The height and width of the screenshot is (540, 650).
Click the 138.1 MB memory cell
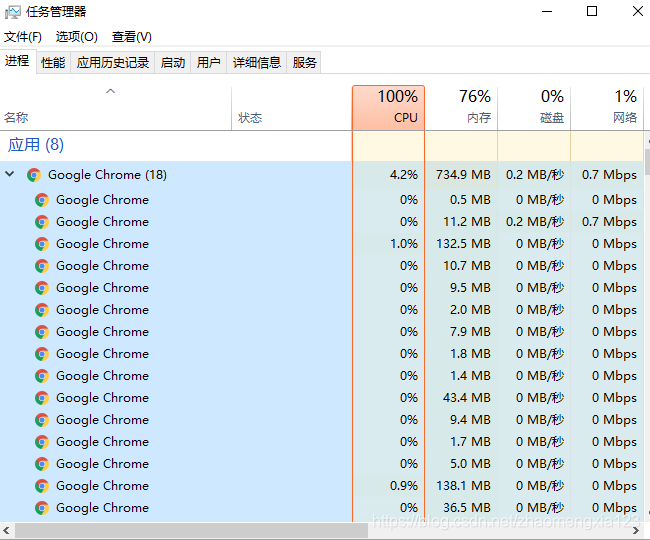coord(463,486)
